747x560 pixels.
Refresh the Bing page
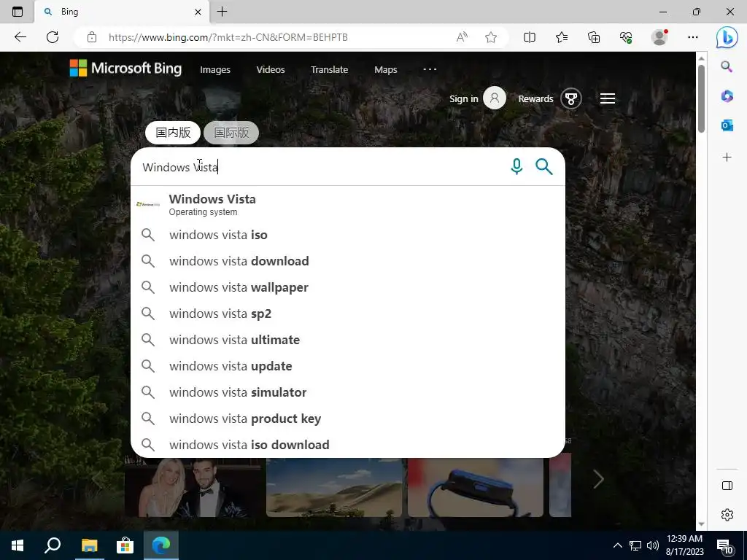click(53, 37)
